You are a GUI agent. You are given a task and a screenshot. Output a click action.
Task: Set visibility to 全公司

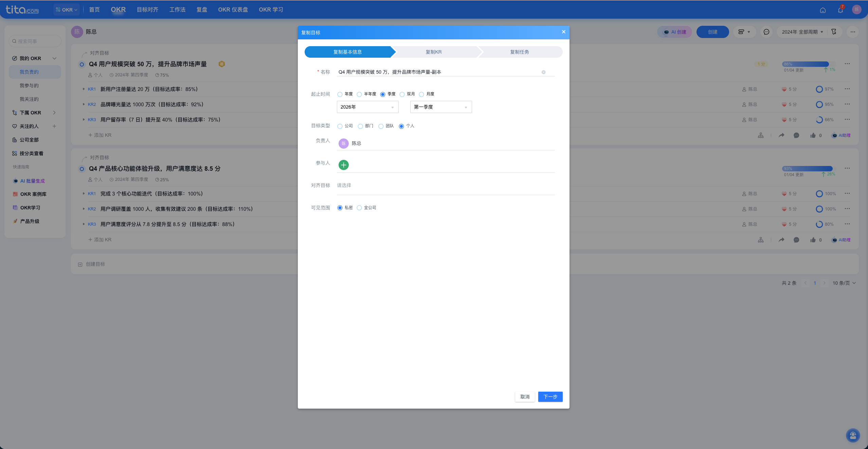(x=359, y=208)
